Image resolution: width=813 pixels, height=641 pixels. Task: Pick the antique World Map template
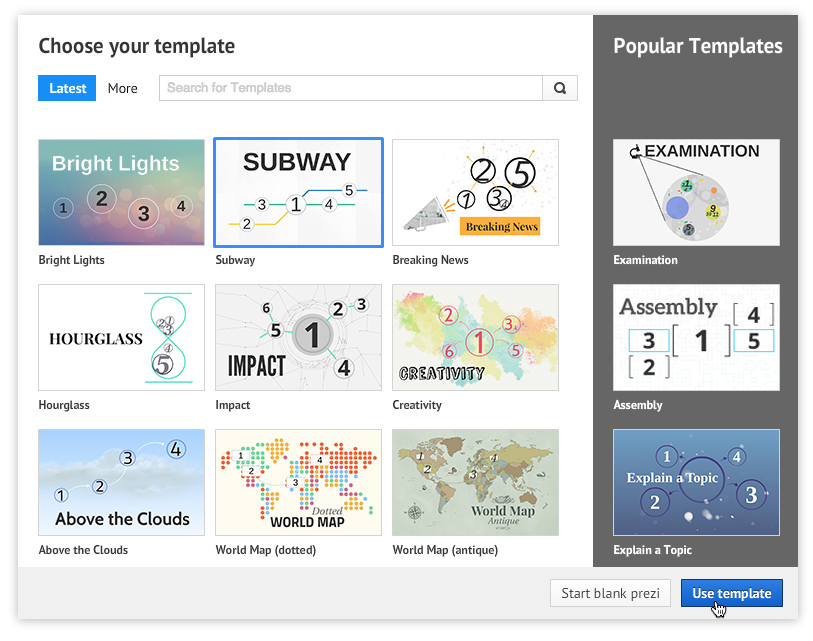point(475,482)
